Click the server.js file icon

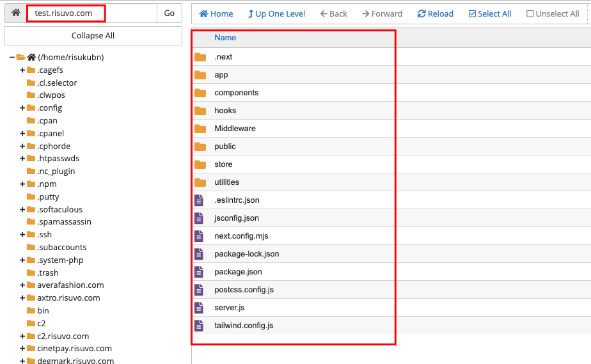(x=200, y=308)
